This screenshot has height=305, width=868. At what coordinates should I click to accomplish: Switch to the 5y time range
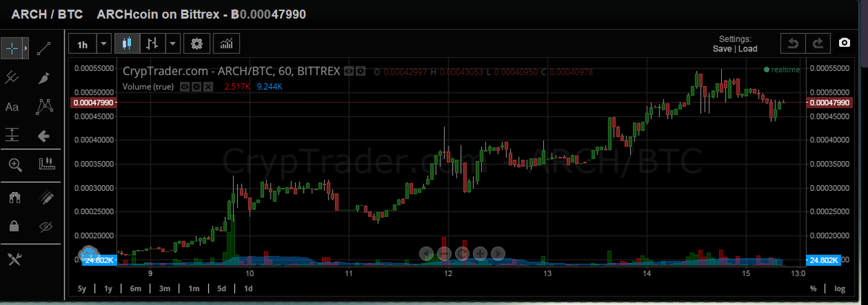pyautogui.click(x=82, y=288)
